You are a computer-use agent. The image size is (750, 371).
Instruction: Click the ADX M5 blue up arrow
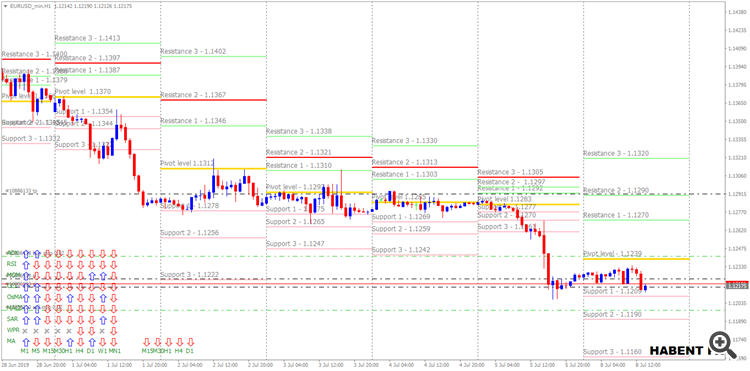click(x=37, y=254)
